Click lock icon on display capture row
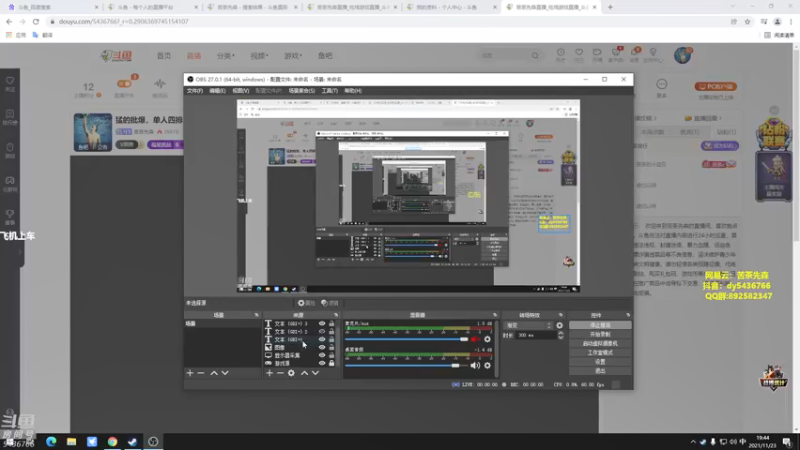 click(x=332, y=355)
